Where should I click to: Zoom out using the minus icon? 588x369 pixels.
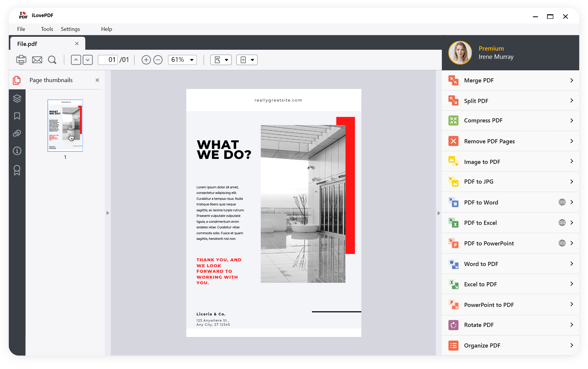158,60
